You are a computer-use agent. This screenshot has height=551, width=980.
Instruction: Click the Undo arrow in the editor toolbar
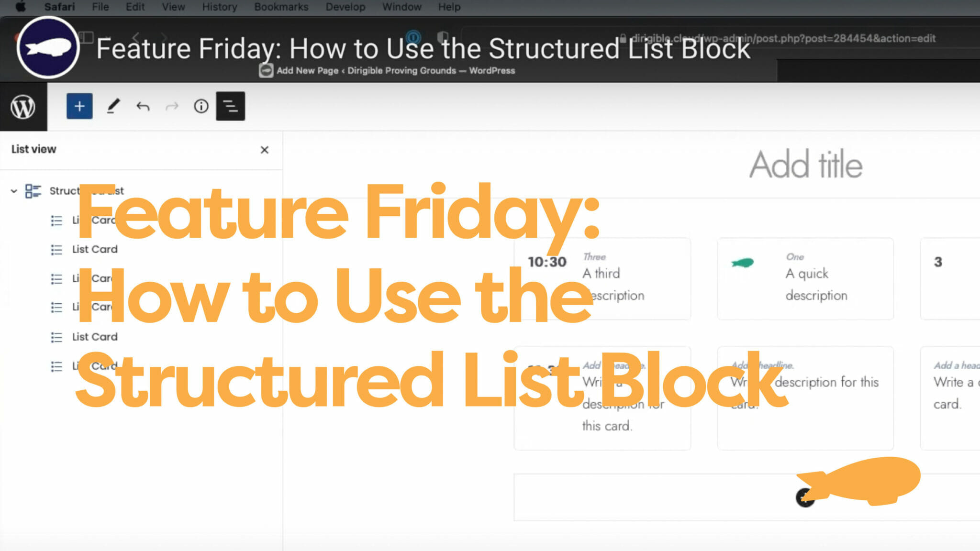tap(142, 106)
